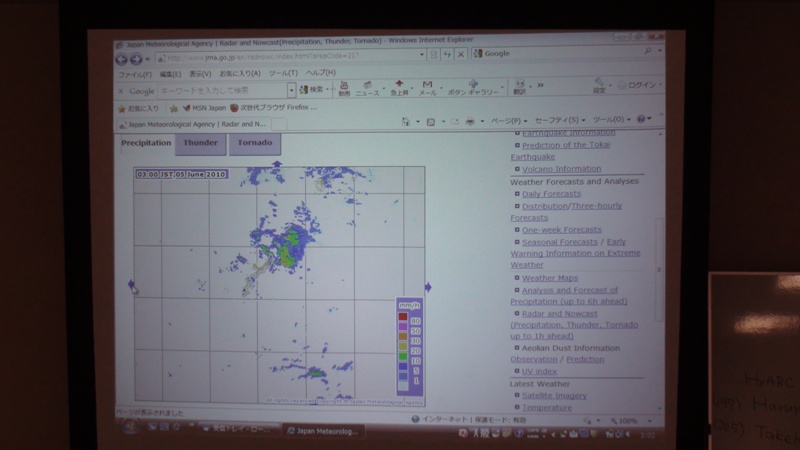This screenshot has width=800, height=450.
Task: Open the ページ(P) dropdown in command bar
Action: [x=509, y=121]
